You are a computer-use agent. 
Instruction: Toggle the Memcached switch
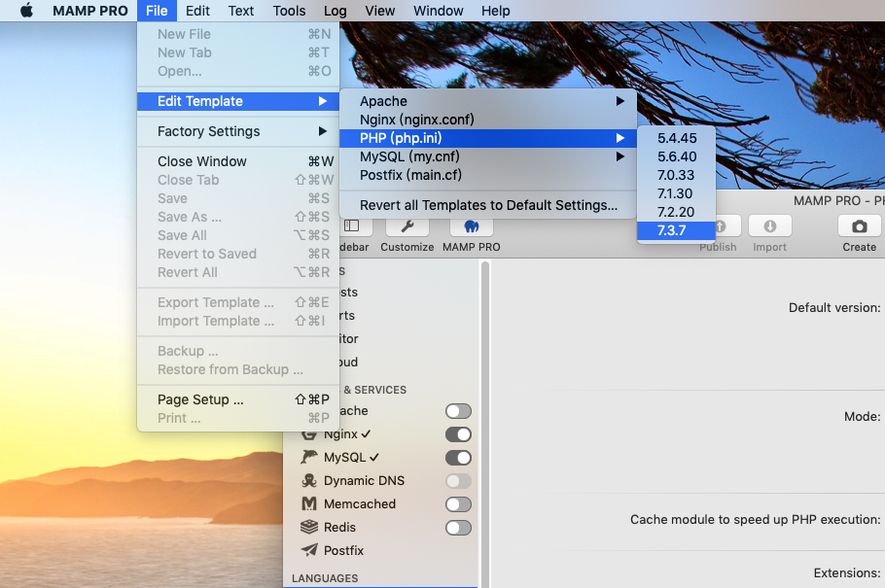458,504
